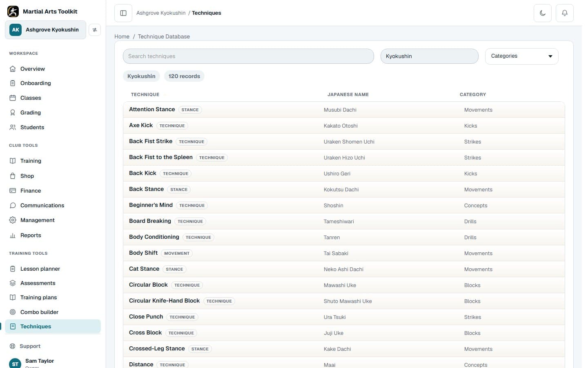The image size is (588, 368).
Task: Open notifications bell icon
Action: tap(565, 13)
